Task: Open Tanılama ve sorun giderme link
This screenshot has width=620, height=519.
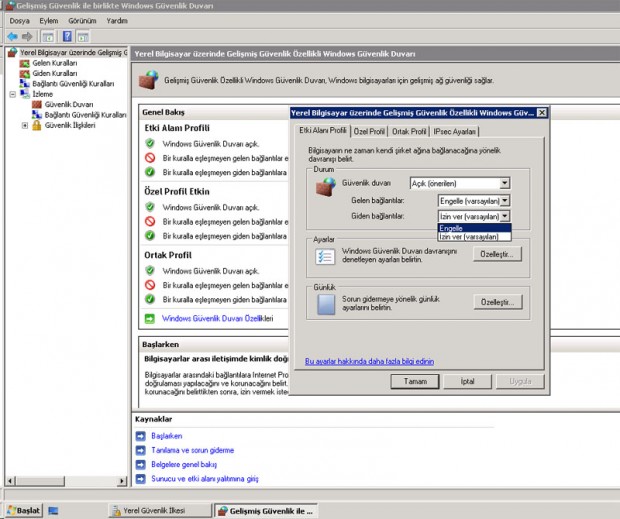Action: 193,450
